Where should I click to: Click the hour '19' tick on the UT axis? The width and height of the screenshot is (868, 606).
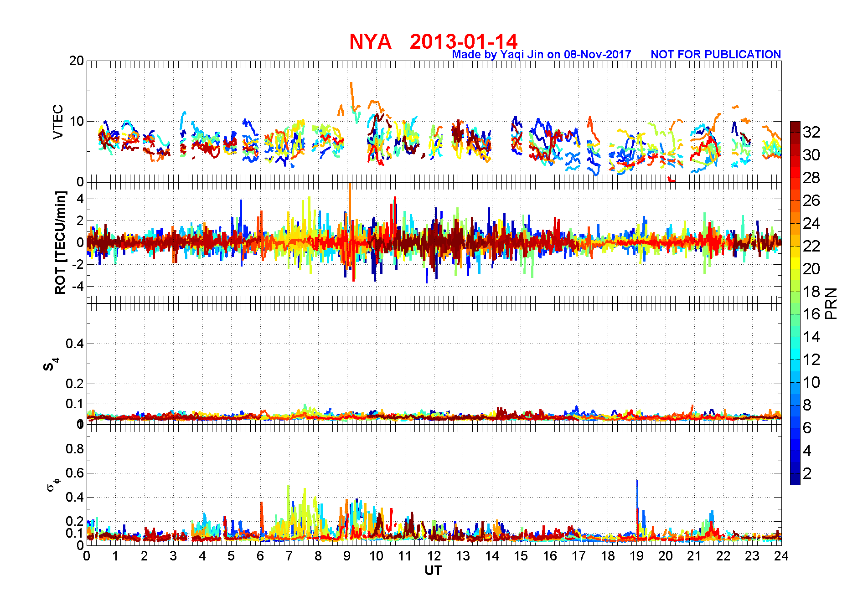coord(636,556)
